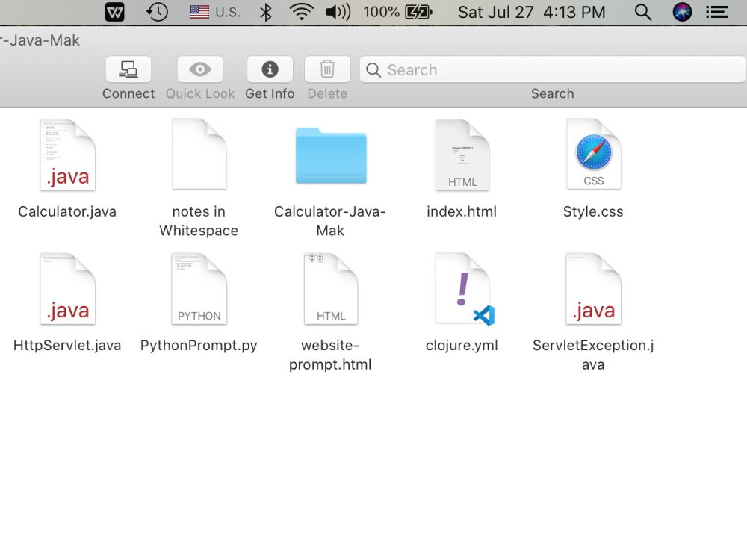Open Spotlight search magnifier icon
The image size is (747, 560).
tap(643, 12)
